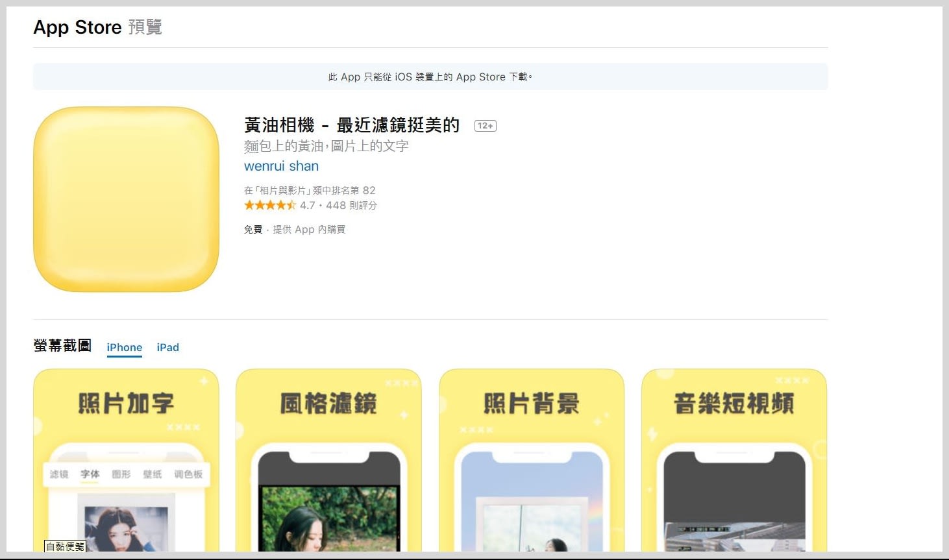Open developer link wenrui shan

pos(281,166)
